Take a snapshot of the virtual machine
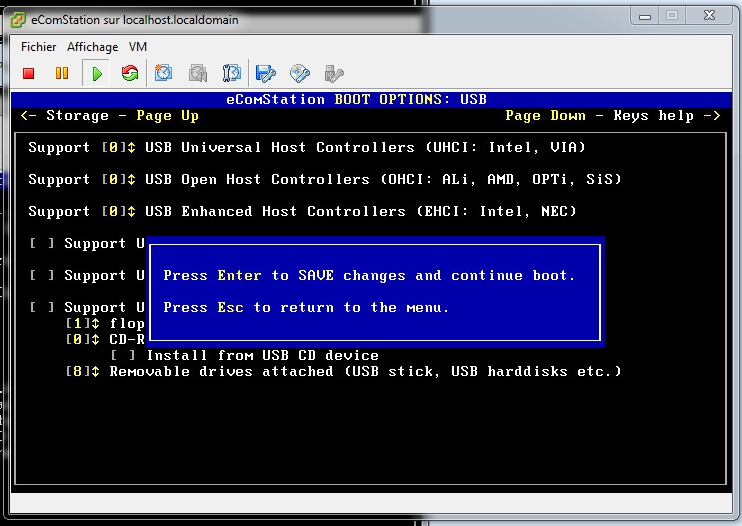 pos(164,73)
